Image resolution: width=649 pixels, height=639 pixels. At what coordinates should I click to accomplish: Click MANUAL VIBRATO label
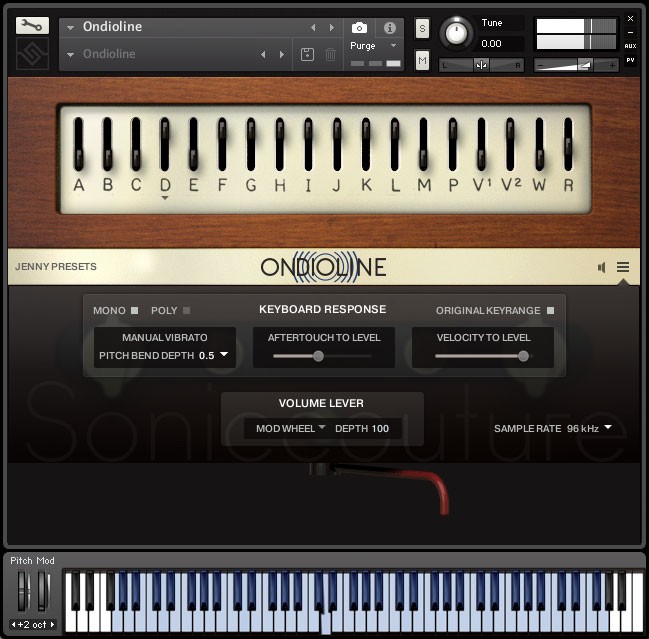(165, 338)
